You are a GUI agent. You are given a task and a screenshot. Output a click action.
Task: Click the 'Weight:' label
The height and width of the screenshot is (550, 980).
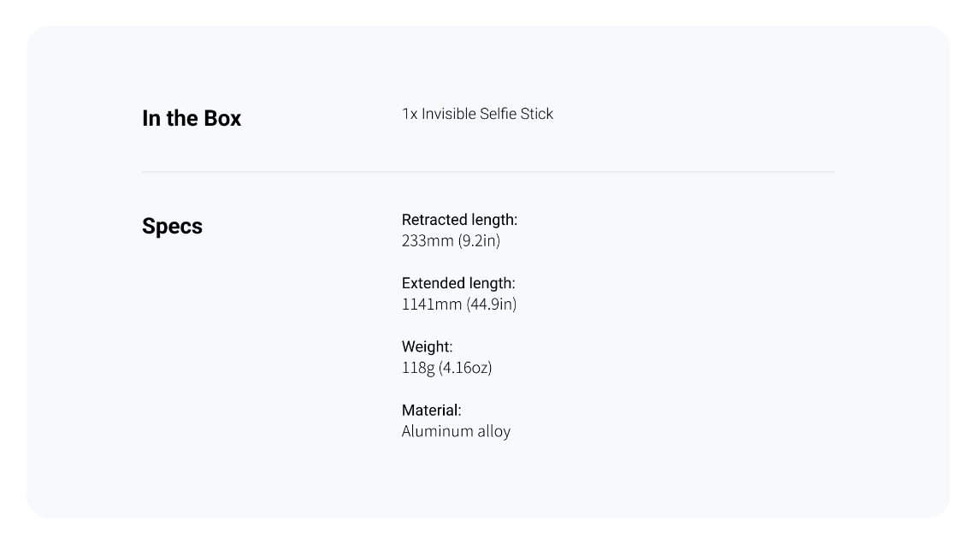427,347
